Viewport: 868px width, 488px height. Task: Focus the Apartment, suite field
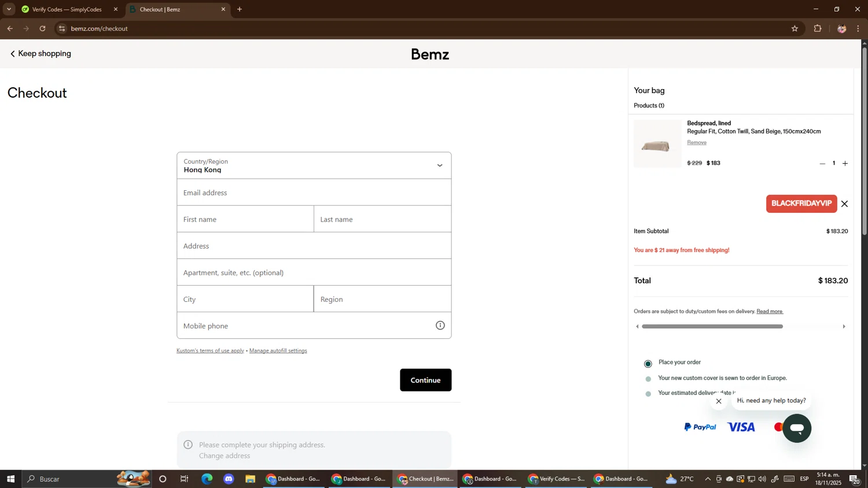tap(314, 272)
